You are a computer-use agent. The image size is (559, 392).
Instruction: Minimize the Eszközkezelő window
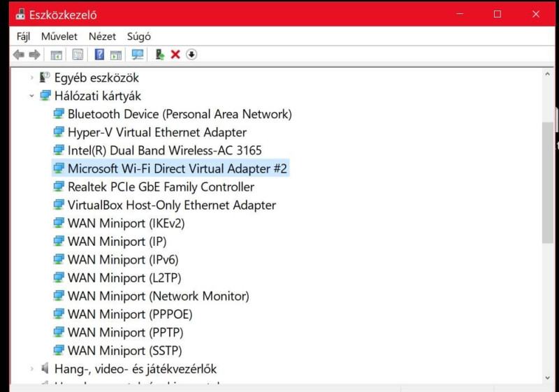[x=460, y=14]
